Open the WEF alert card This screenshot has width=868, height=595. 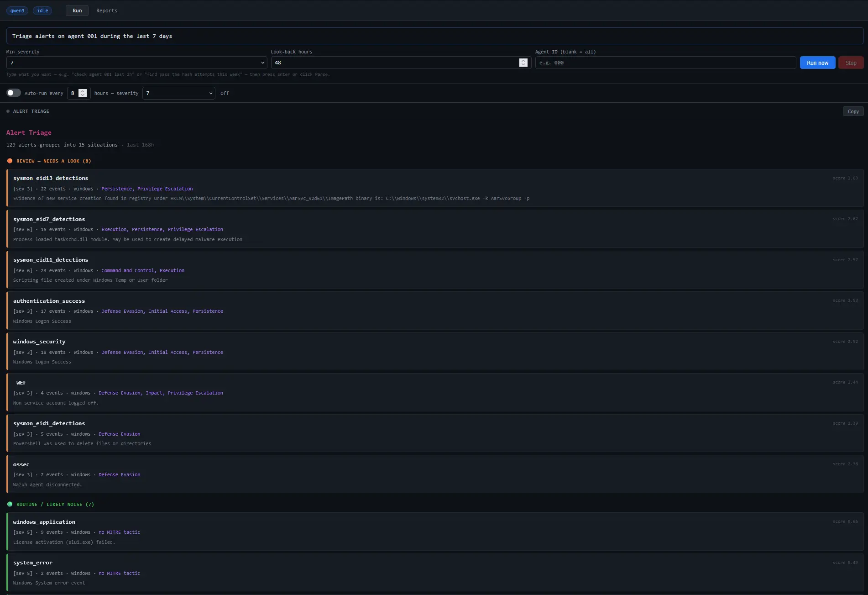(435, 392)
